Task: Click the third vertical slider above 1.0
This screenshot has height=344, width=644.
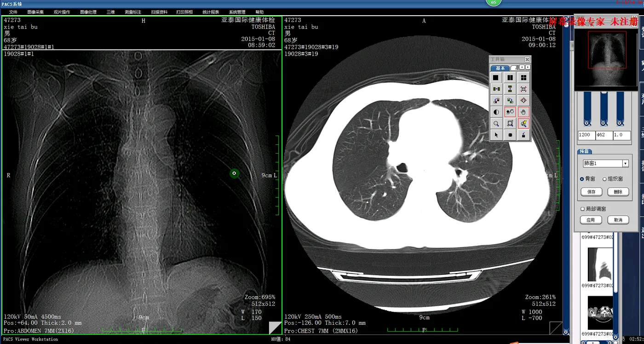Action: click(x=620, y=109)
